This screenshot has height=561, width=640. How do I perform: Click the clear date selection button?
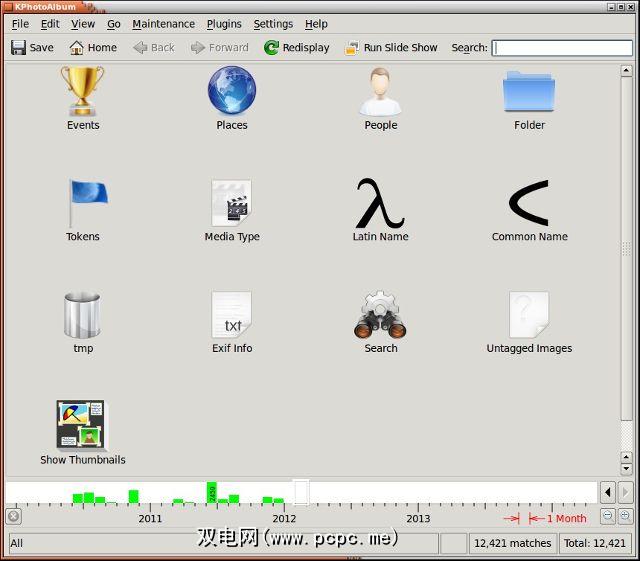click(x=13, y=516)
